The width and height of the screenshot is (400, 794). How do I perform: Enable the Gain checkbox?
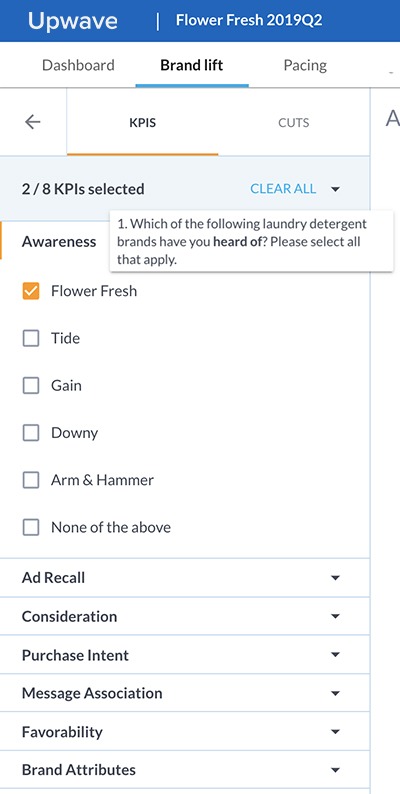point(31,386)
